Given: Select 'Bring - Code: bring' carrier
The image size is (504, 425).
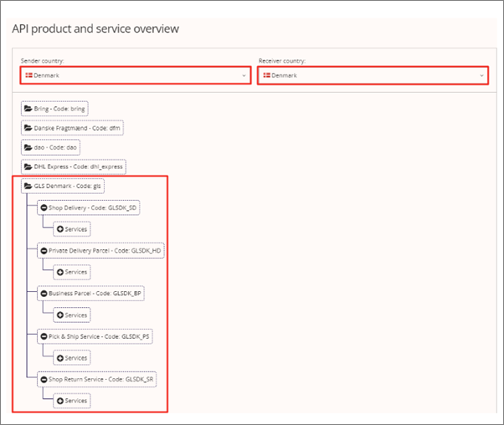Looking at the screenshot, I should pyautogui.click(x=54, y=109).
